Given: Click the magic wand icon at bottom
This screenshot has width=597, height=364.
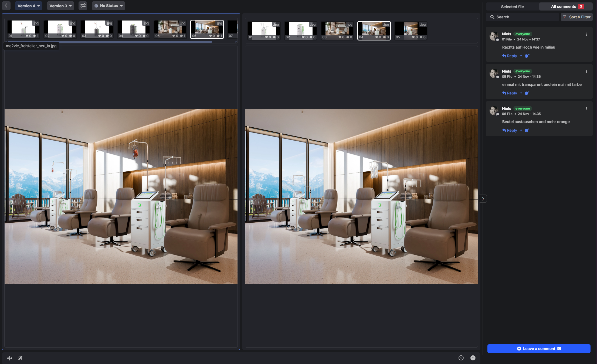Looking at the screenshot, I should pos(20,358).
